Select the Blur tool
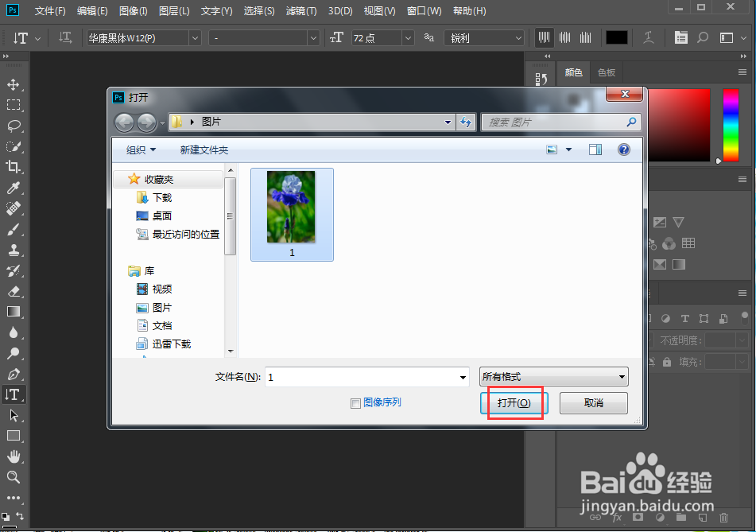This screenshot has height=532, width=756. pyautogui.click(x=13, y=332)
